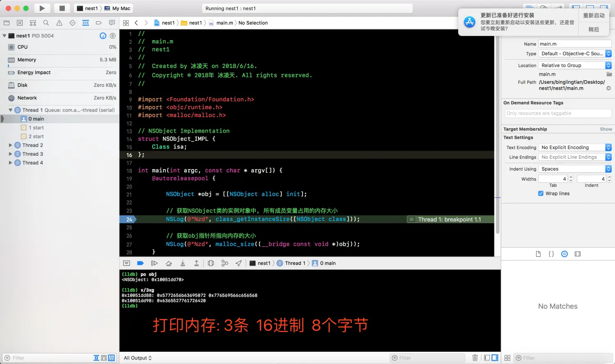Open the Text Encoding dropdown
The image size is (615, 364).
(575, 147)
